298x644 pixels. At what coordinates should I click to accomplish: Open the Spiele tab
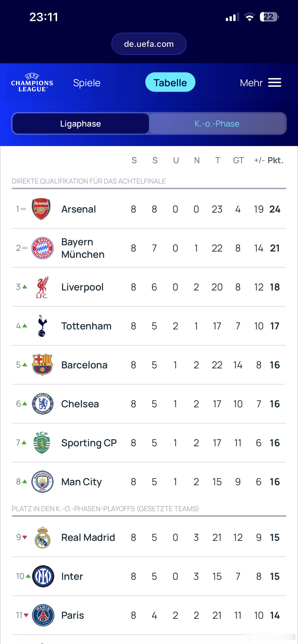[x=87, y=83]
